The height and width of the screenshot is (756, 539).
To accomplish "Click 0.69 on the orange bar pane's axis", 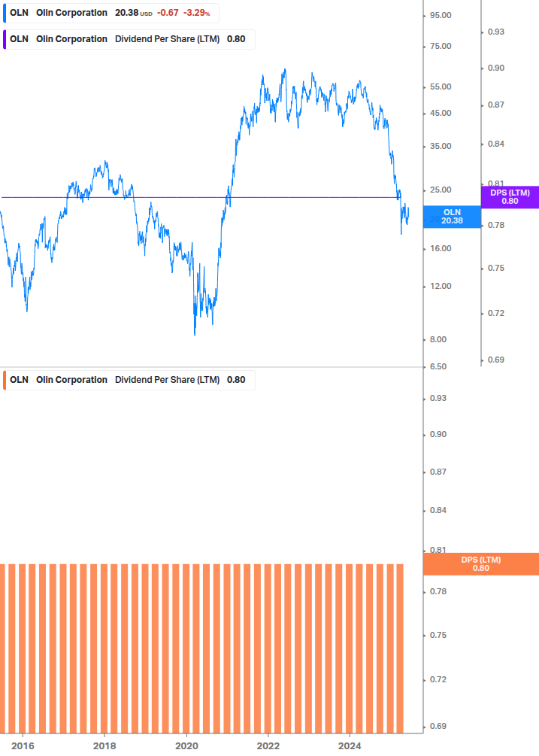I will click(x=438, y=726).
